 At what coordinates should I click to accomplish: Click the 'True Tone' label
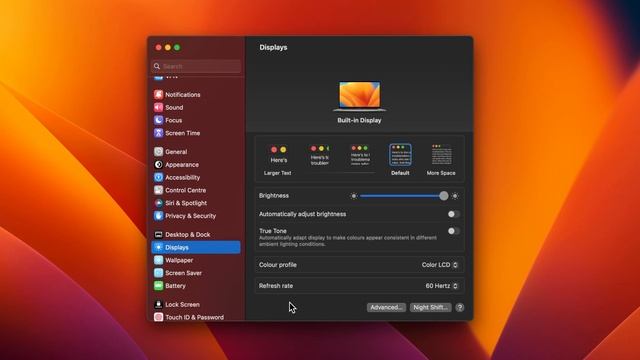(x=273, y=231)
